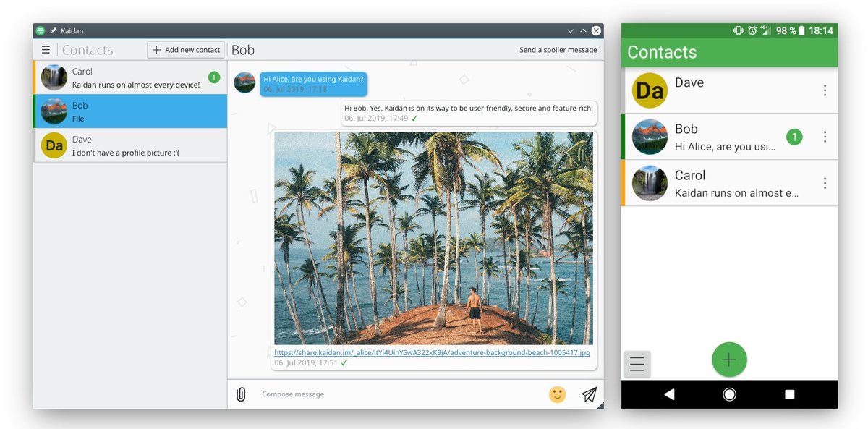Click the Kaidan app icon in title bar

point(41,31)
